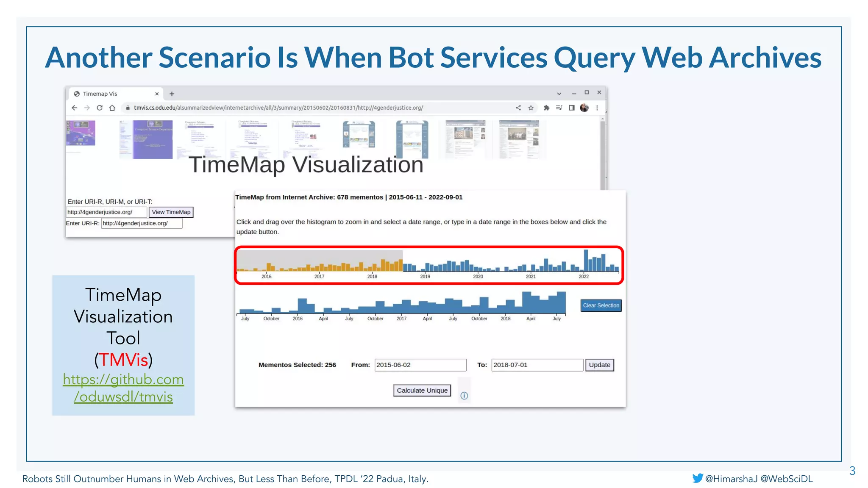Viewport: 868px width, 488px height.
Task: Open a new tab with plus icon
Action: tap(172, 94)
